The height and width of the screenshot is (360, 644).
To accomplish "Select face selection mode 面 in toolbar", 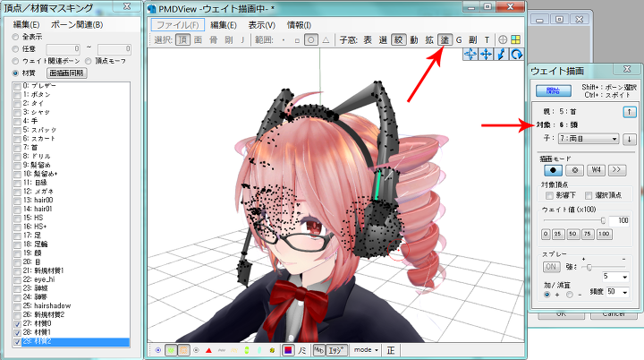I will pyautogui.click(x=198, y=40).
